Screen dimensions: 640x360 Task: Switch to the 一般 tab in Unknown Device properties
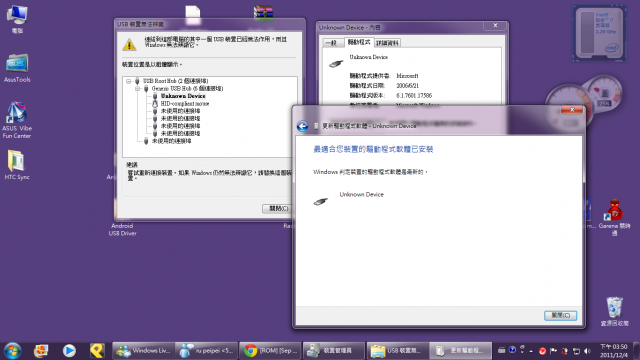point(333,43)
